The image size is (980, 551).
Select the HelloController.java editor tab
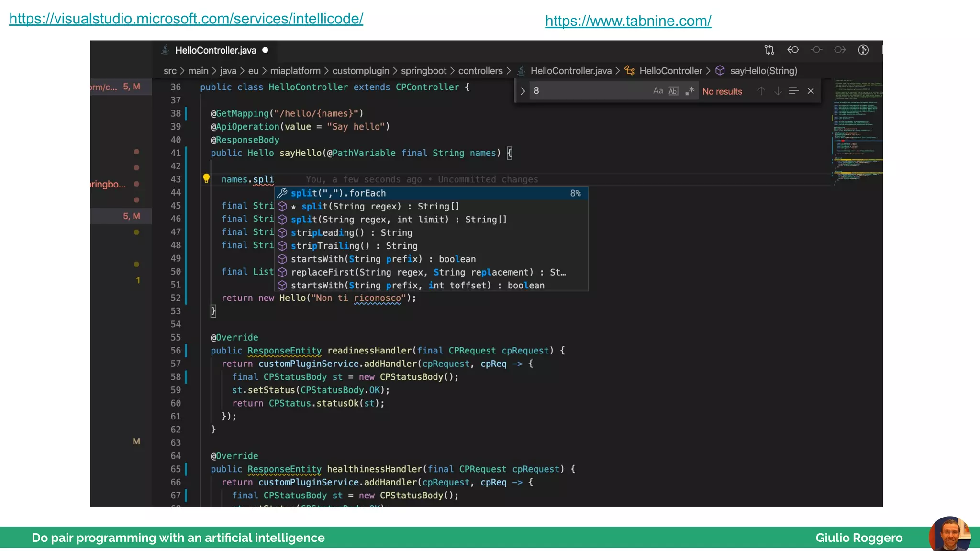coord(215,50)
